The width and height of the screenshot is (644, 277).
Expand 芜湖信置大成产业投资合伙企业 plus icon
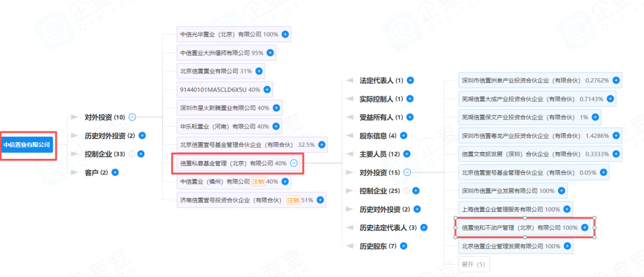click(611, 99)
